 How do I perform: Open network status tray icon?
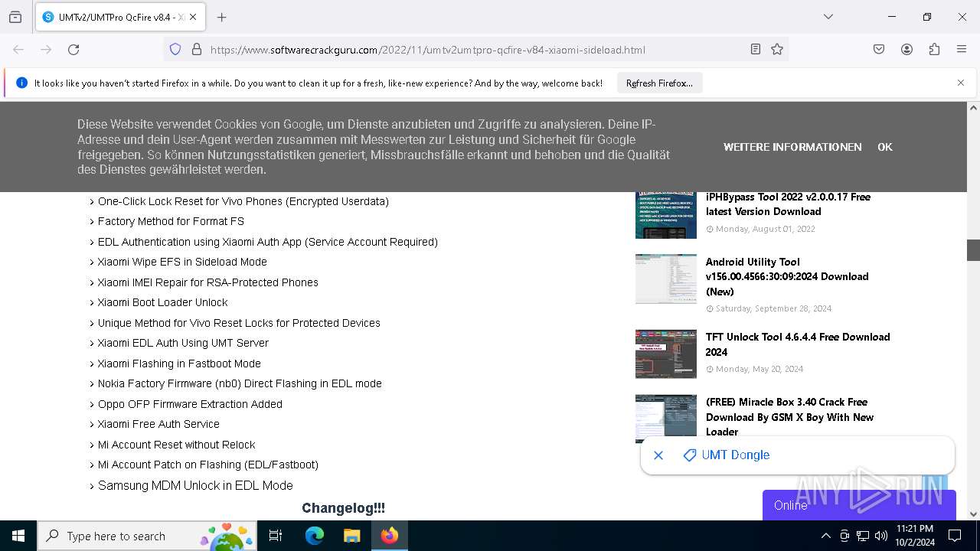click(x=863, y=536)
